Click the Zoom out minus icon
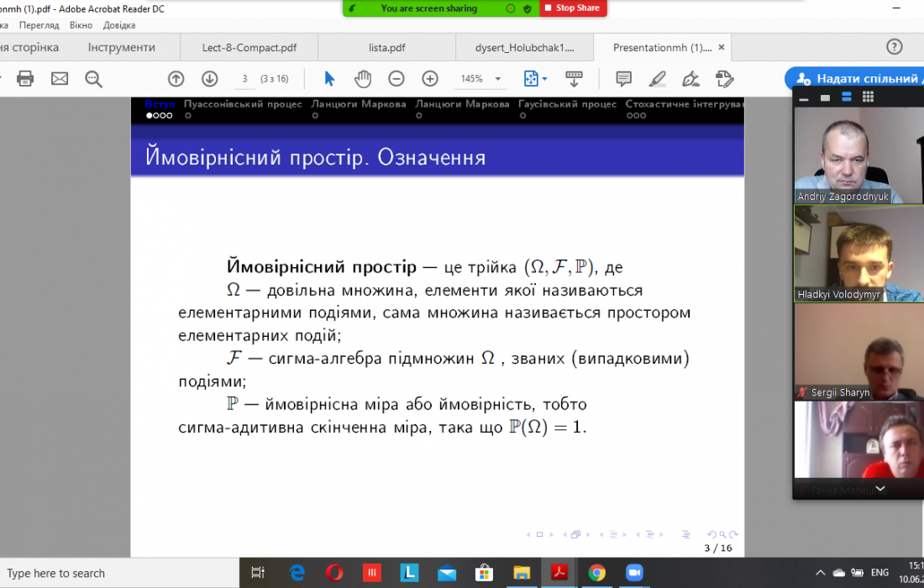 coord(396,79)
